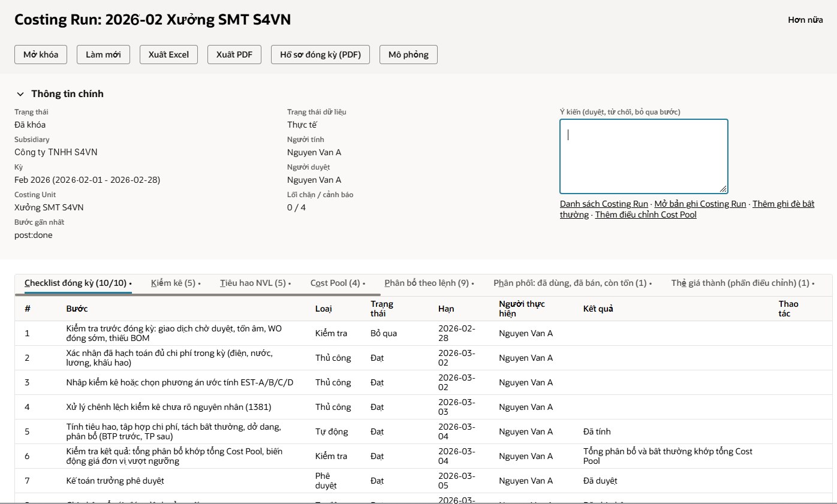Export with the Xuất PDF button
The height and width of the screenshot is (504, 837).
point(234,55)
